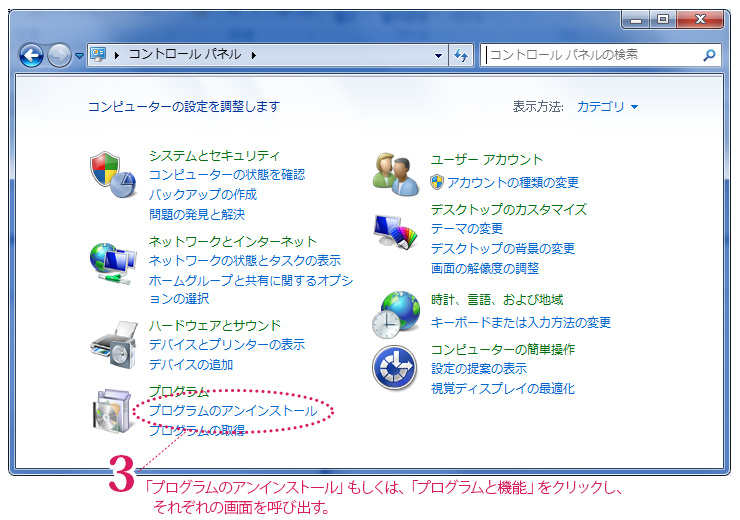Click the コントロール パネル breadcrumb item
740x520 pixels.
184,55
